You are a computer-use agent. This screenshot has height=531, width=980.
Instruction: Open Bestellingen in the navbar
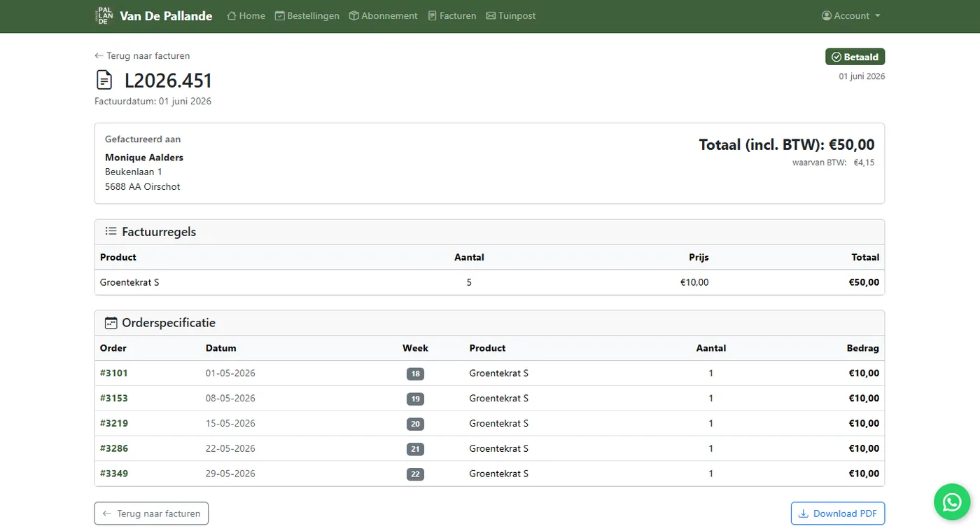307,16
